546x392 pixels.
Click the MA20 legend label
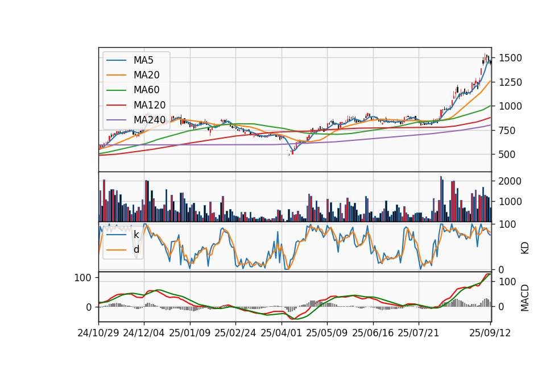click(x=146, y=75)
